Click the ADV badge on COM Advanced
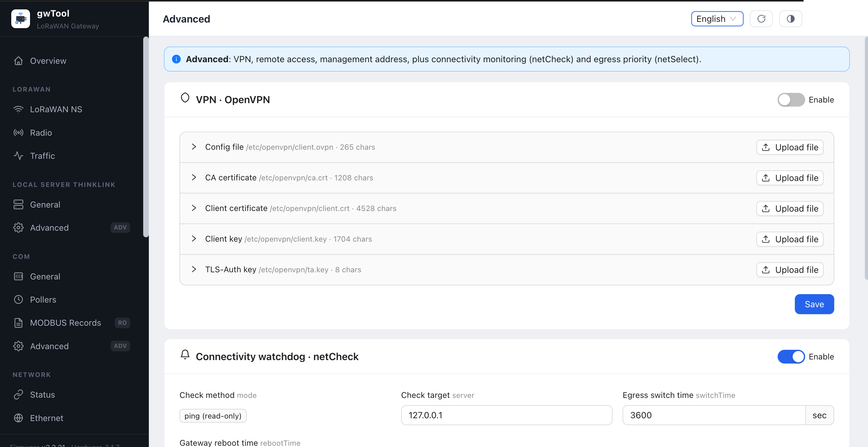Viewport: 868px width, 447px height. point(120,346)
